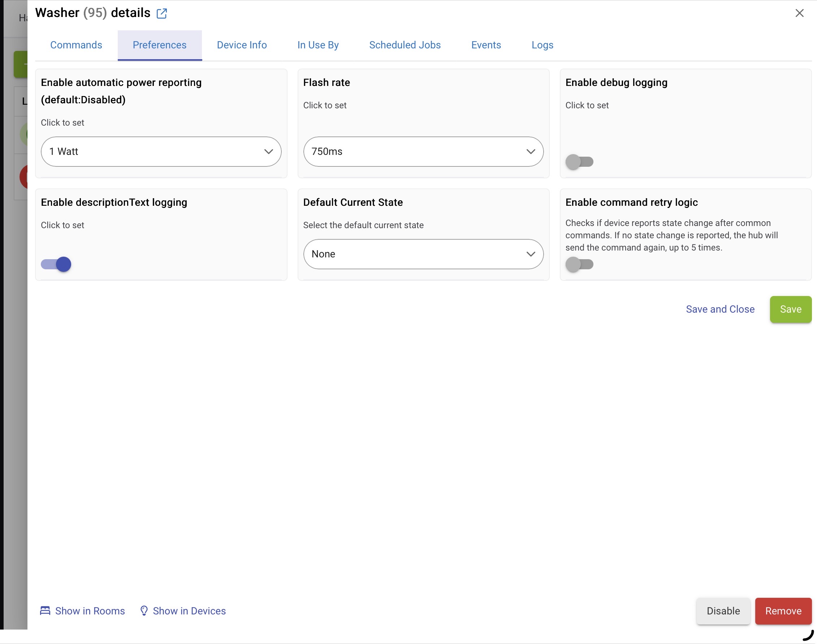
Task: Click the Disable device button
Action: pos(723,611)
